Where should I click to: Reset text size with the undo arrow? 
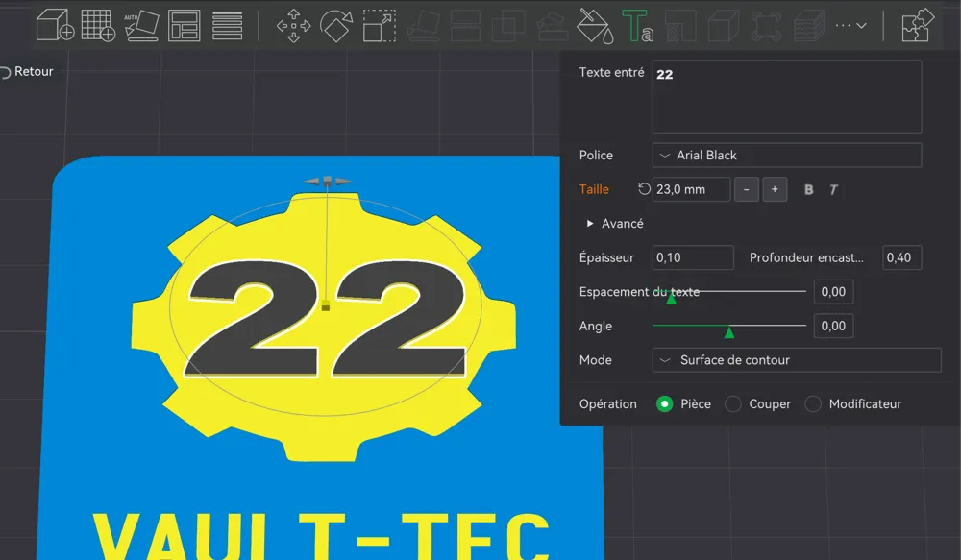[644, 189]
